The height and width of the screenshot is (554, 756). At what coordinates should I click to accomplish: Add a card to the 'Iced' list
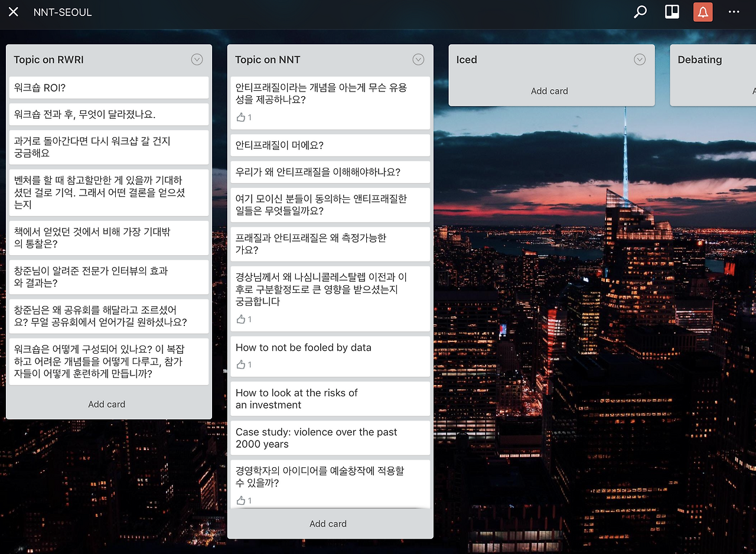tap(549, 91)
